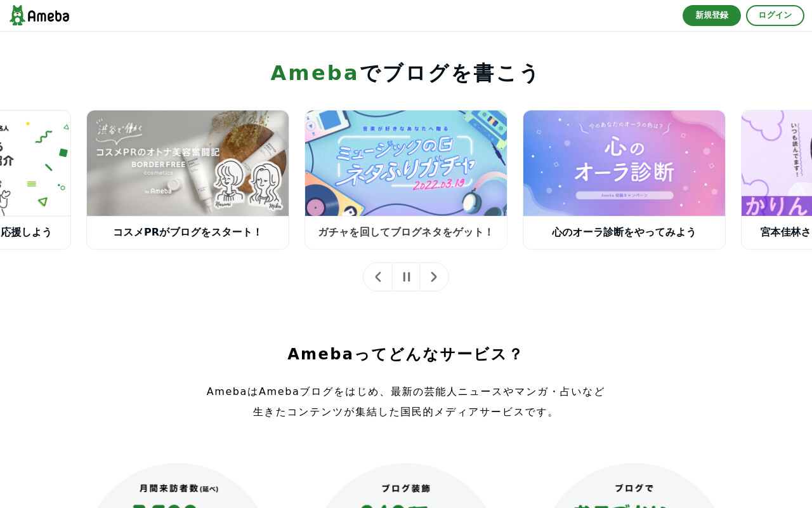Open the ミュージックのネタふりガチャ banner
812x508 pixels.
click(x=406, y=163)
